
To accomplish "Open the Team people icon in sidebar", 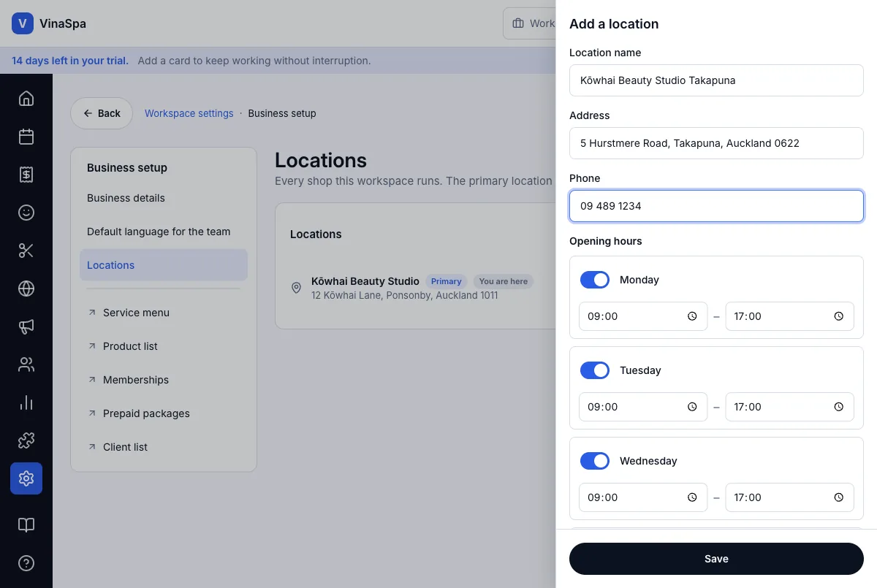I will pyautogui.click(x=26, y=364).
